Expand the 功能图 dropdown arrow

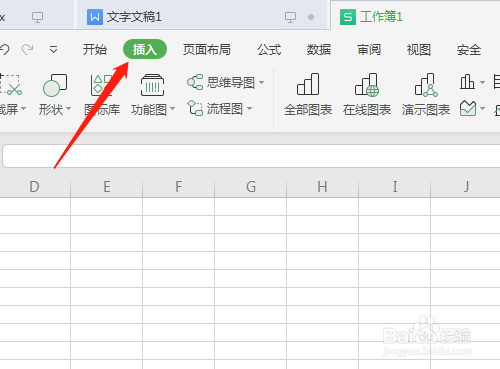tap(173, 109)
